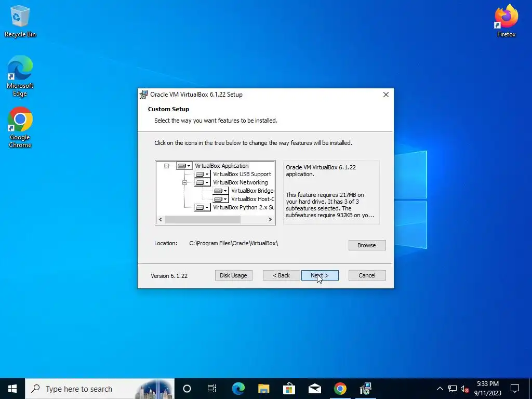Click the feature tree right scroll arrow
This screenshot has width=532, height=399.
pyautogui.click(x=270, y=220)
